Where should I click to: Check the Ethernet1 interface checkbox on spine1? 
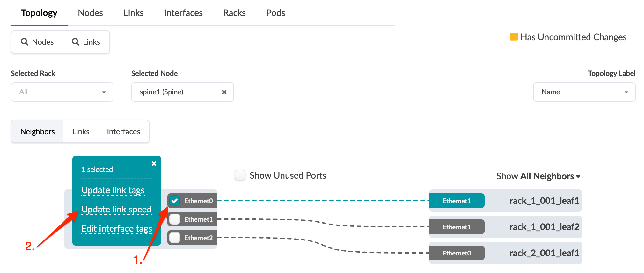point(175,219)
